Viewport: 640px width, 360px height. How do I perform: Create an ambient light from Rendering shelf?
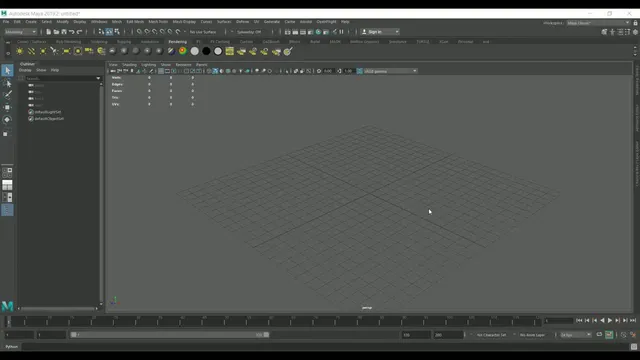pos(20,51)
